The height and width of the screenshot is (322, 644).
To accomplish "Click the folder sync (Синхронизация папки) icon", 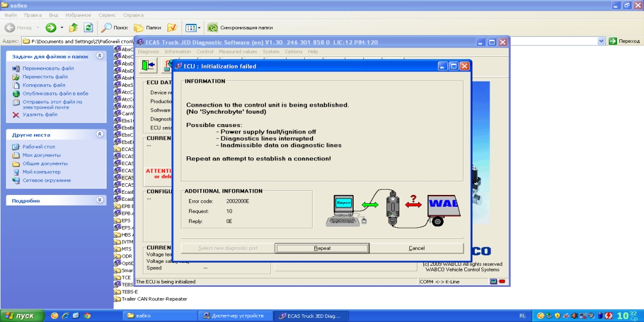I will click(213, 28).
